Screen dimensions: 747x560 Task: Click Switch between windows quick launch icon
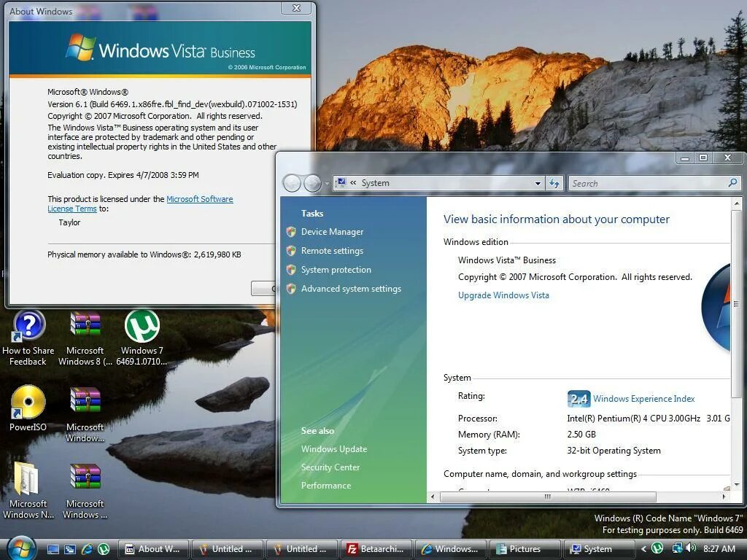[x=70, y=549]
